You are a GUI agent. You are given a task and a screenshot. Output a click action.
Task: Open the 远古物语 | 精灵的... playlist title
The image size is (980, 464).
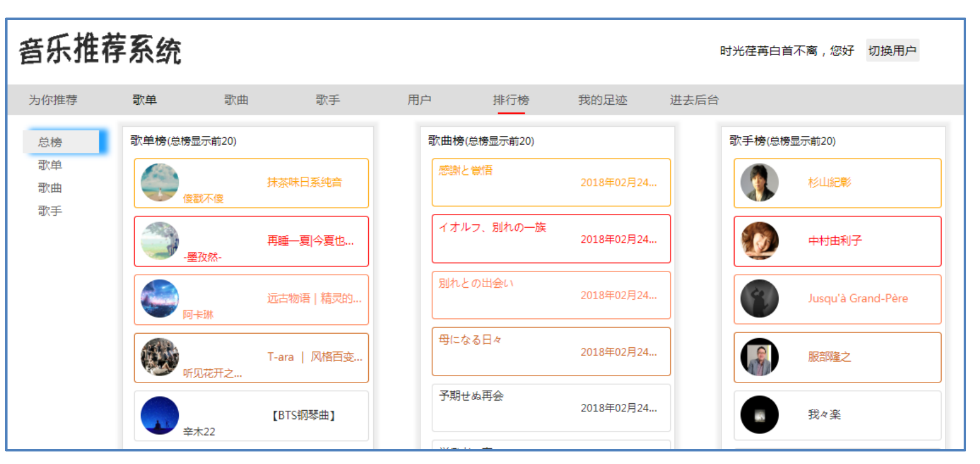(x=314, y=298)
